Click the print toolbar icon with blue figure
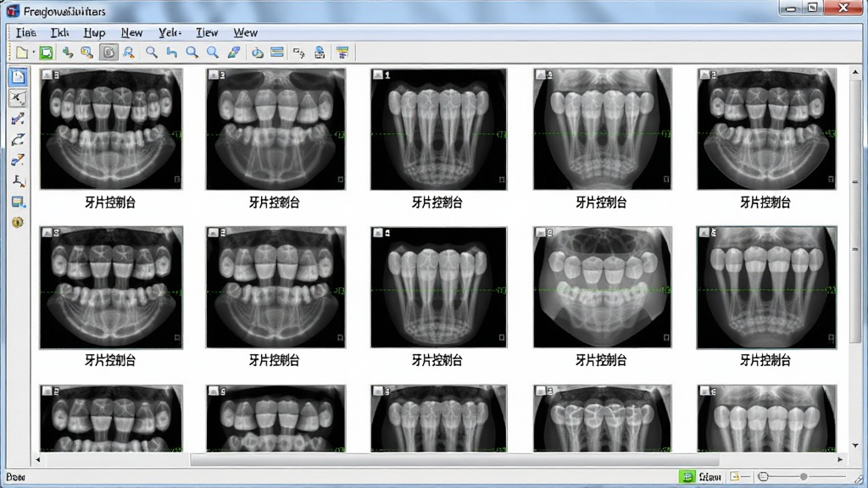868x488 pixels. 320,53
